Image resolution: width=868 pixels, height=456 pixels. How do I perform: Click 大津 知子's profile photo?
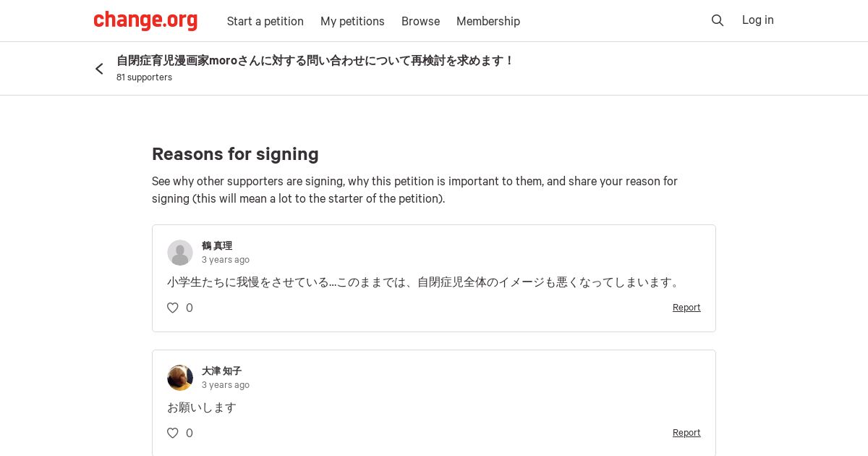[180, 378]
